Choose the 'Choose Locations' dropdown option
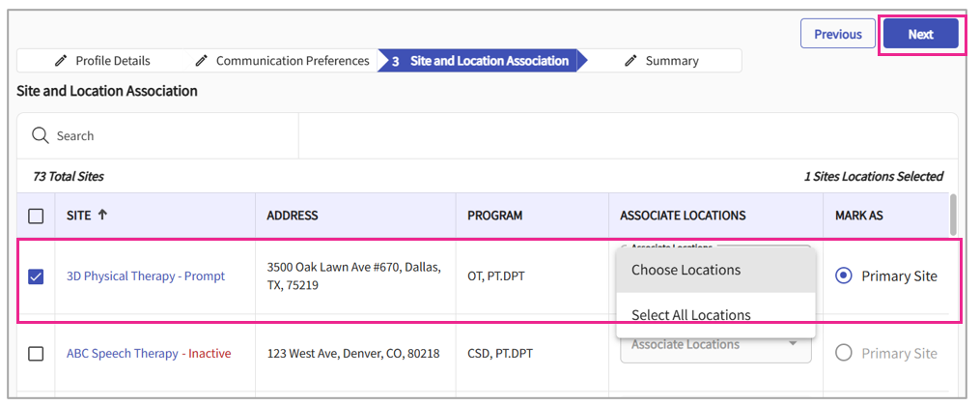This screenshot has width=980, height=406. pos(686,270)
